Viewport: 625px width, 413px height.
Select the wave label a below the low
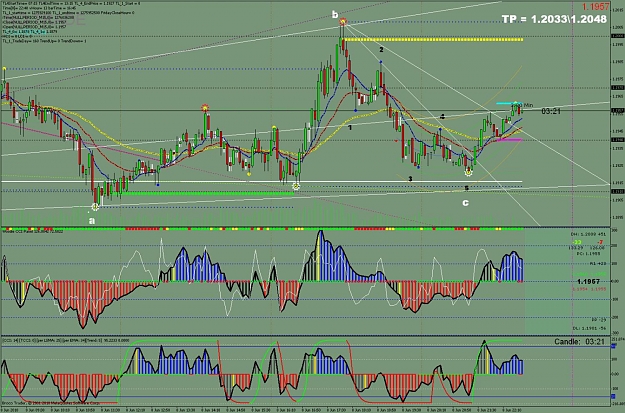[92, 220]
